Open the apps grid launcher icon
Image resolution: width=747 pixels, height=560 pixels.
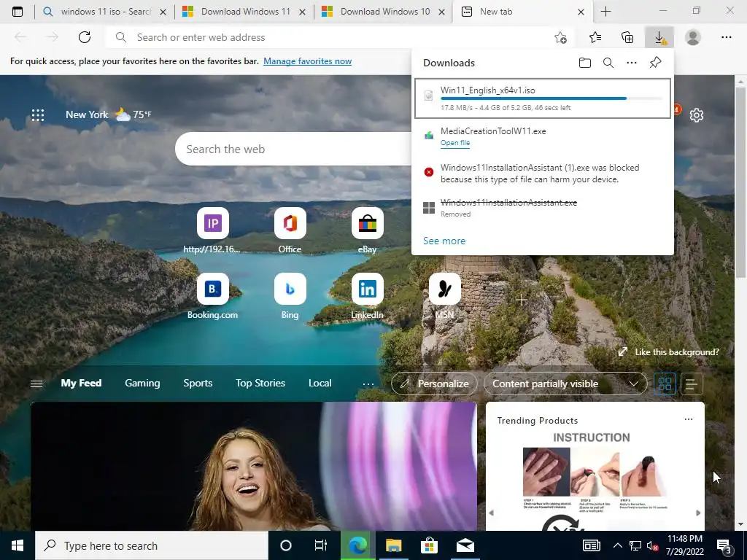click(38, 114)
